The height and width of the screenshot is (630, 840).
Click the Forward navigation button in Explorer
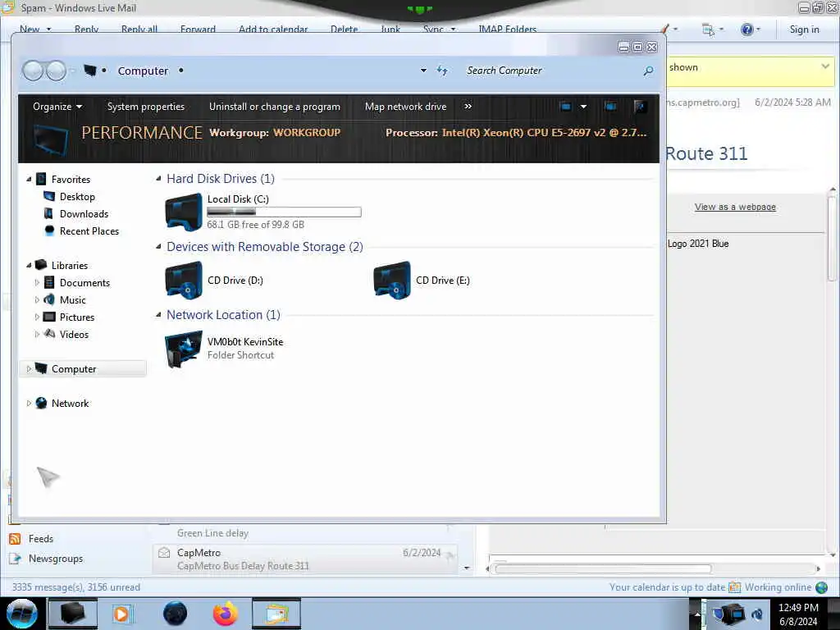(x=56, y=71)
